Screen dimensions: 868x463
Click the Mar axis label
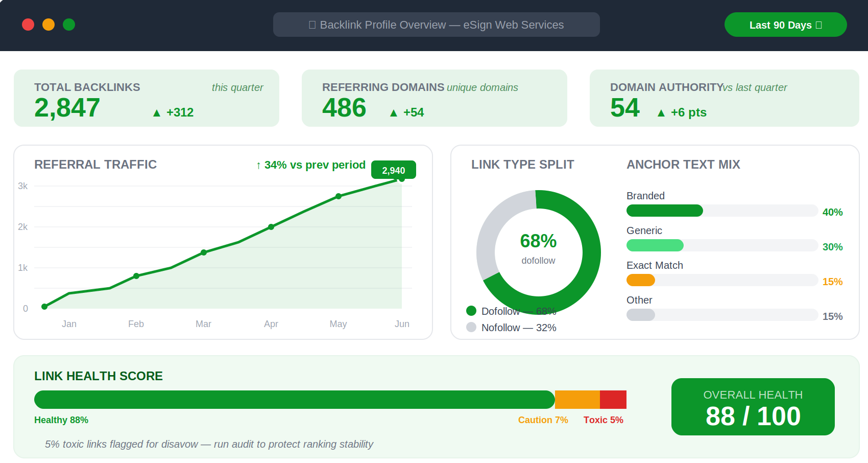(x=203, y=324)
